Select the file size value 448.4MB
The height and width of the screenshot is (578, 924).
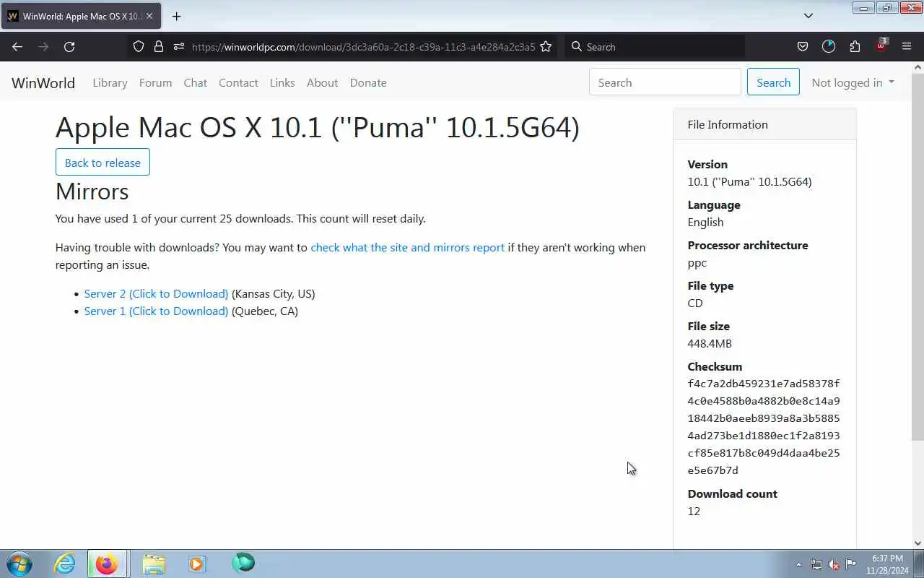click(710, 344)
